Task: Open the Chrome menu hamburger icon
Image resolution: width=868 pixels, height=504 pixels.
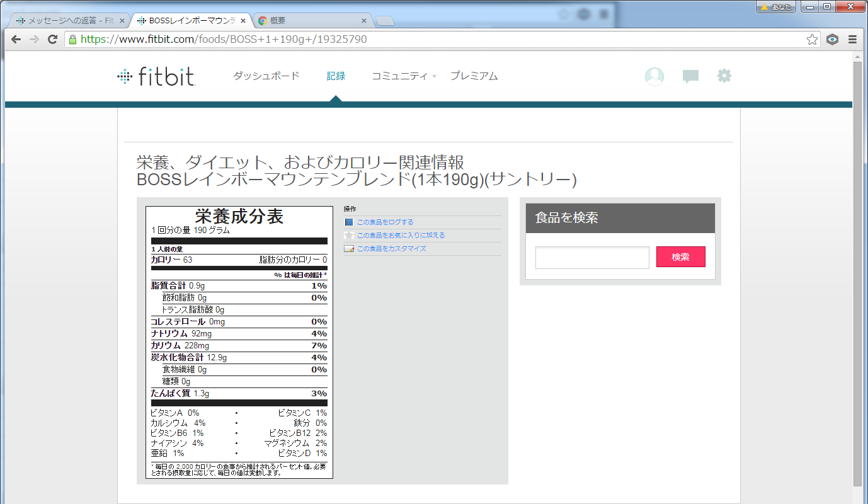Action: click(852, 39)
